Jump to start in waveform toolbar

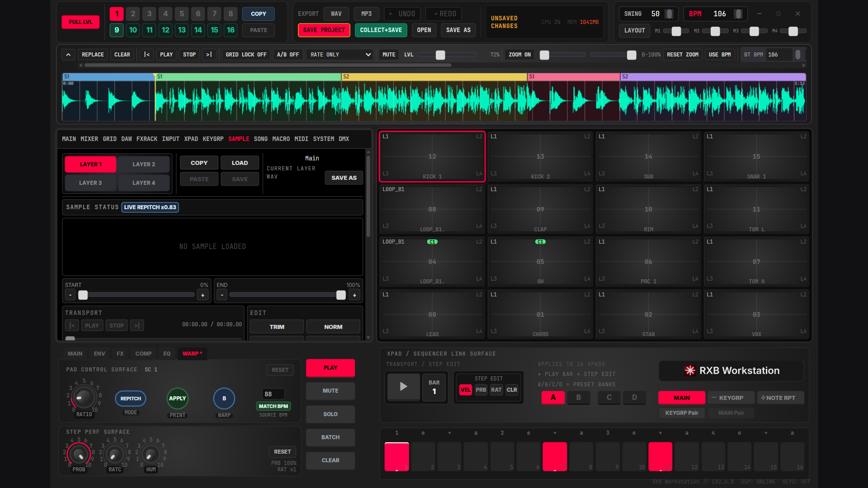coord(146,55)
